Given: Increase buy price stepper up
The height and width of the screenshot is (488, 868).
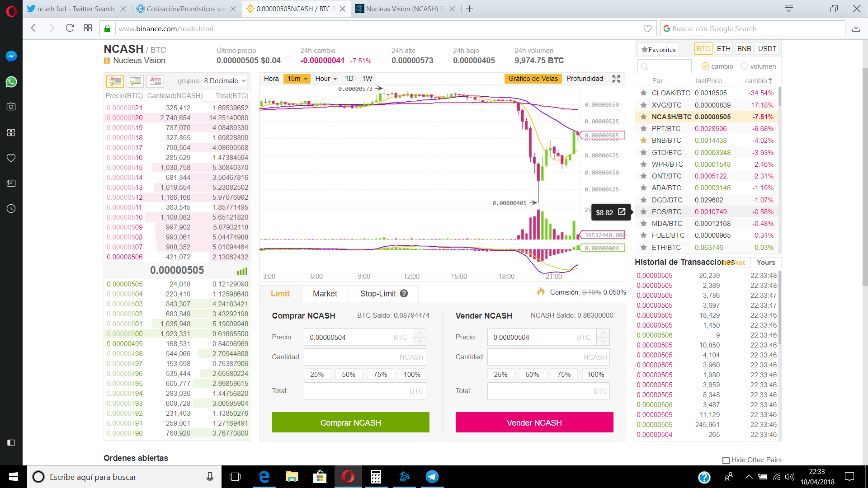Looking at the screenshot, I should click(x=420, y=333).
